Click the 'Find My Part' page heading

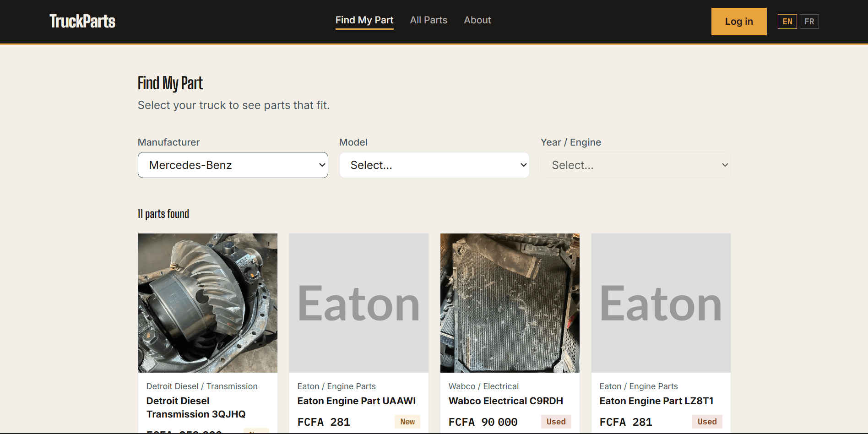pos(170,83)
